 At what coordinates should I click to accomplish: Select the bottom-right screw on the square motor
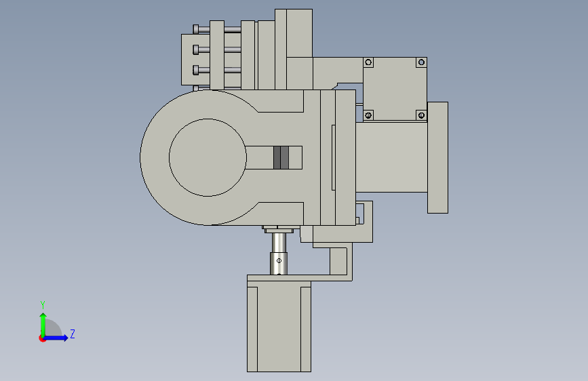pos(421,115)
